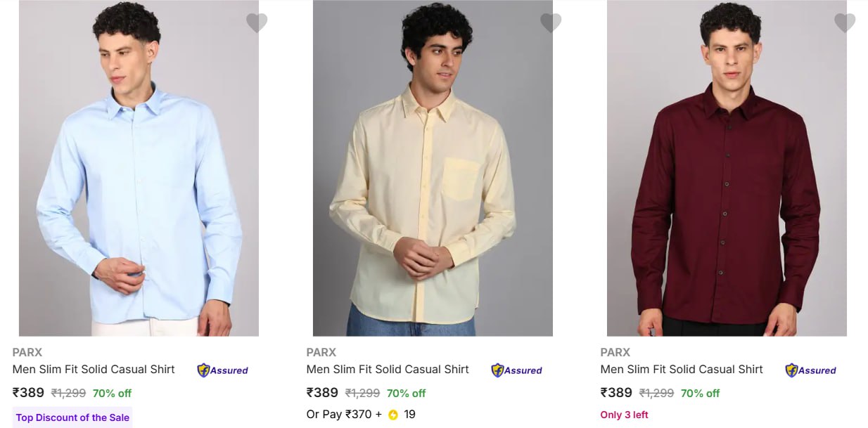Open the maroon shirt product image
This screenshot has height=428, width=868.
tap(727, 169)
